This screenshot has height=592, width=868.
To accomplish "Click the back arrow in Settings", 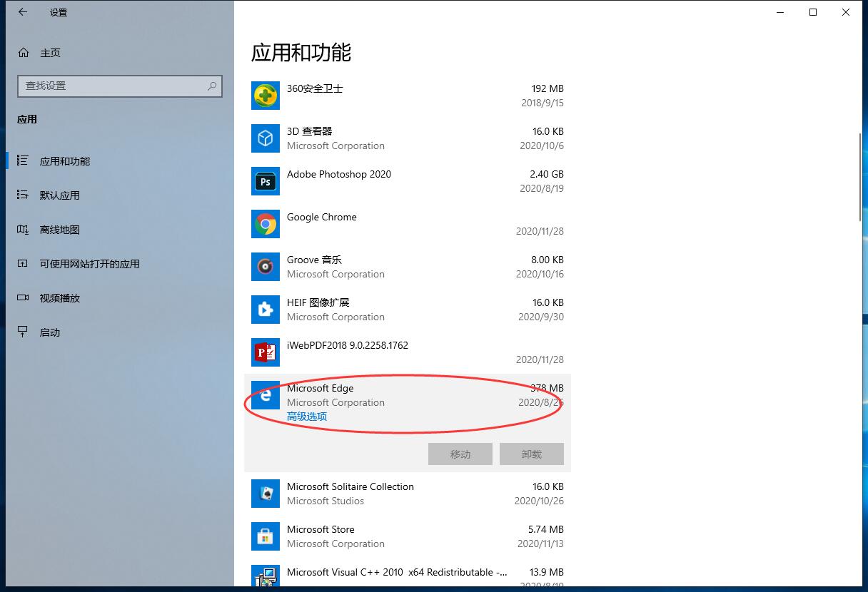I will click(x=23, y=12).
